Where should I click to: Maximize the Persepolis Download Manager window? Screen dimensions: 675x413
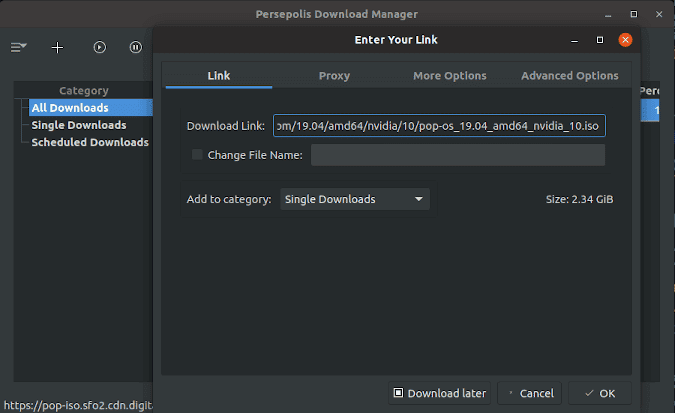[634, 14]
